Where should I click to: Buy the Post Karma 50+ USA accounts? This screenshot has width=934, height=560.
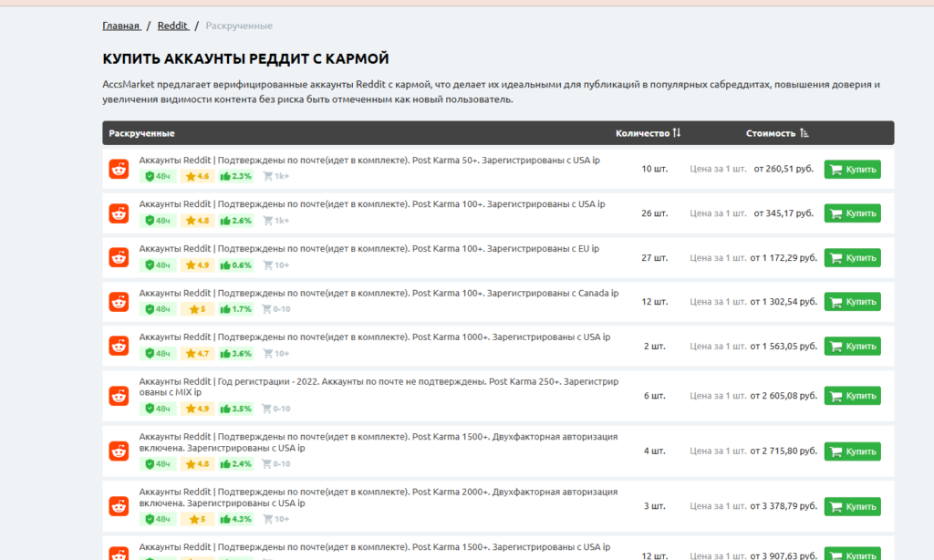[853, 170]
